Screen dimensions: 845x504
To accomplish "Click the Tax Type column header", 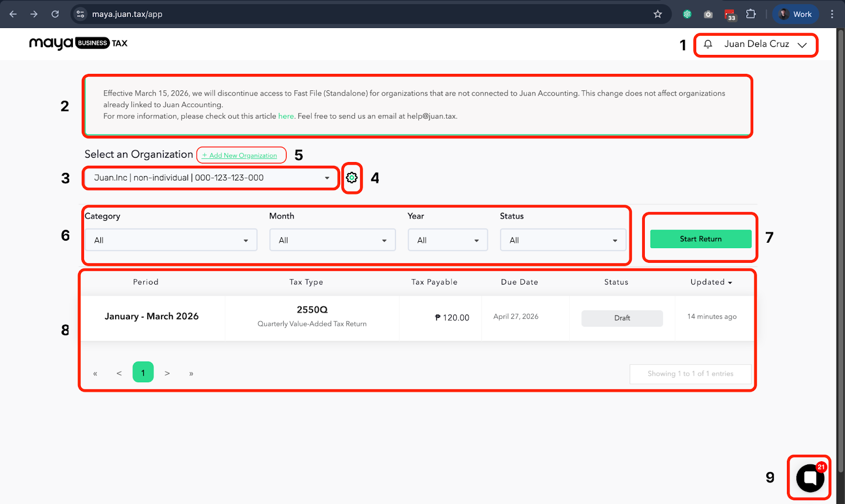I will pyautogui.click(x=306, y=282).
